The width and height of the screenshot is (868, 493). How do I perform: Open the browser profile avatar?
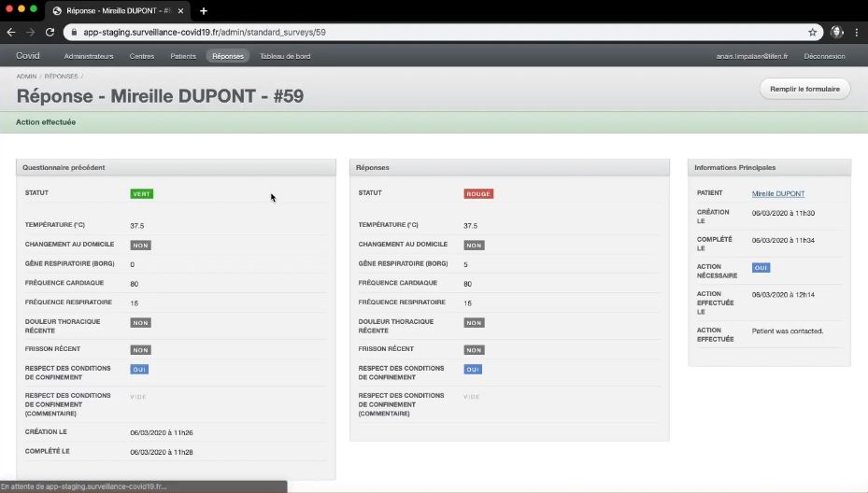tap(836, 32)
